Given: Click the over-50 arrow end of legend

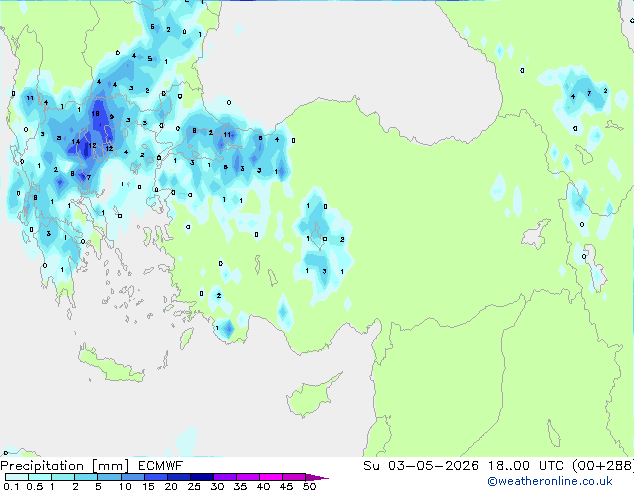Looking at the screenshot, I should (x=317, y=477).
